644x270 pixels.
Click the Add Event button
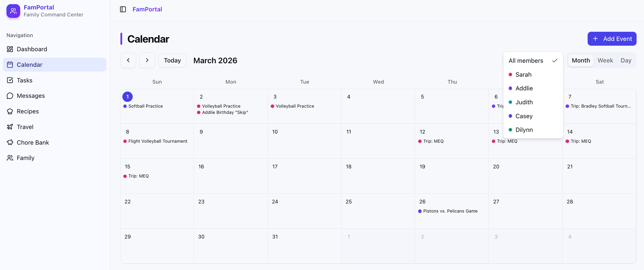pyautogui.click(x=612, y=39)
